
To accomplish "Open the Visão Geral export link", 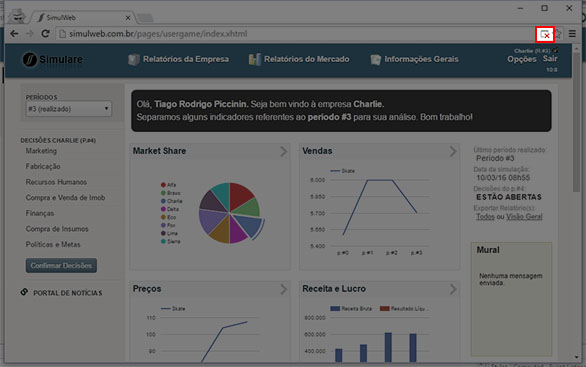I will (524, 217).
